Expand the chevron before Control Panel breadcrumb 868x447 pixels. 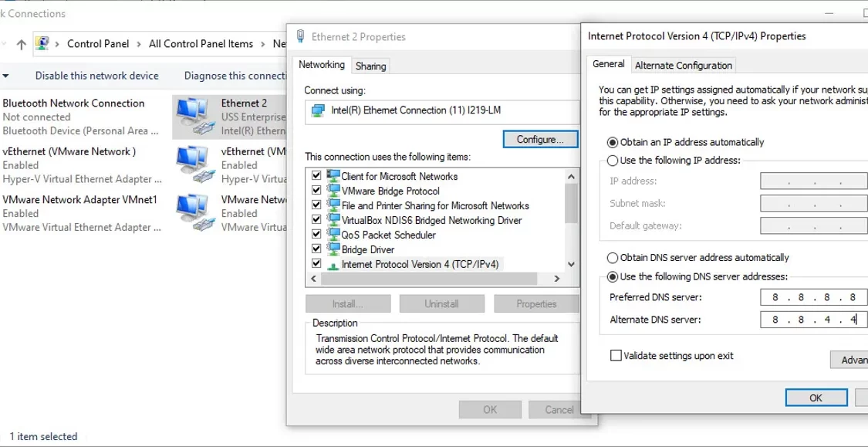coord(58,44)
